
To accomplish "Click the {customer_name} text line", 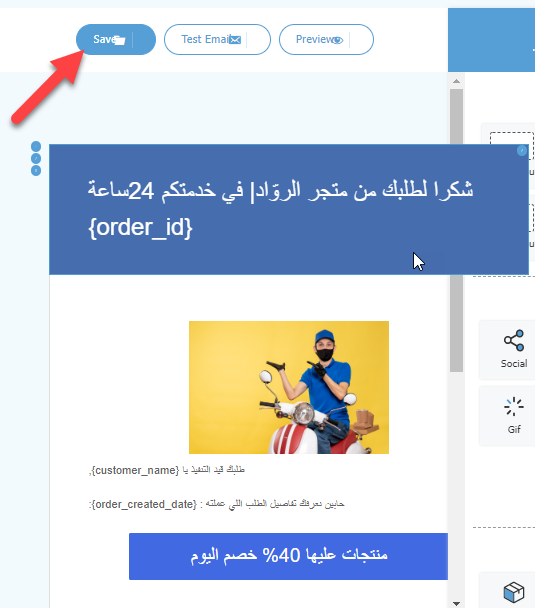I will 167,470.
